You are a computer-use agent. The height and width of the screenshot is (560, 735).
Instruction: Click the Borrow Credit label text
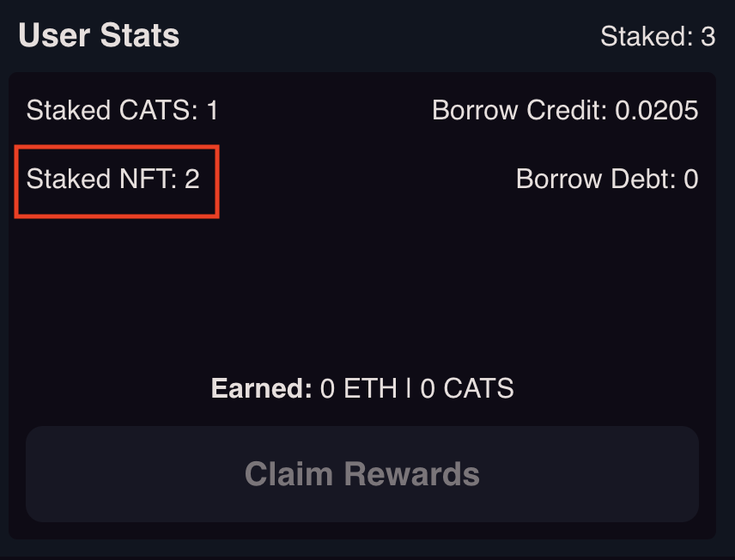click(519, 111)
